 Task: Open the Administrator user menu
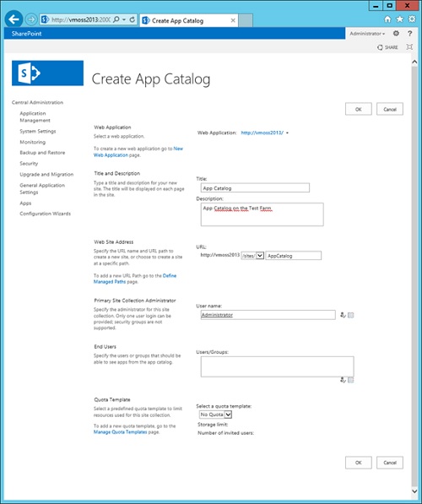click(x=367, y=34)
